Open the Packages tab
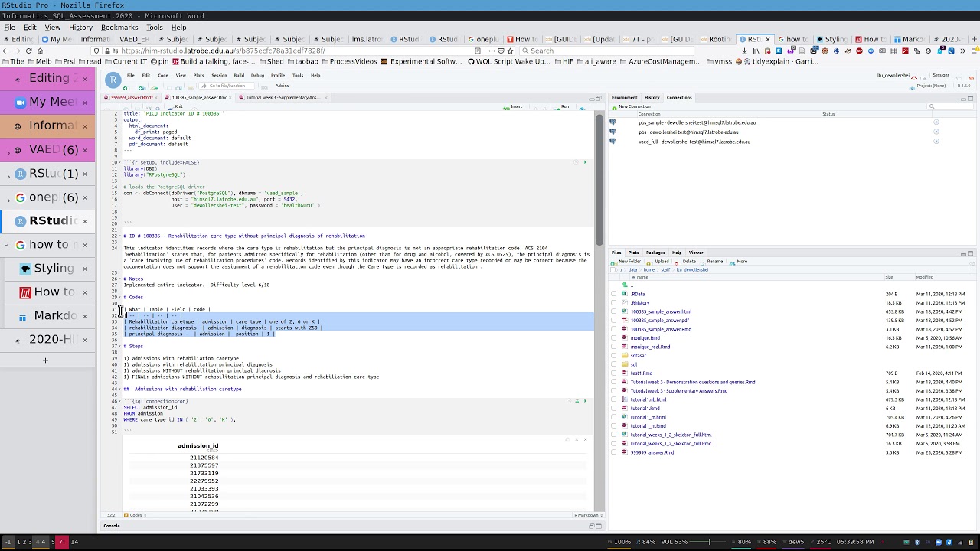The width and height of the screenshot is (980, 551). click(x=655, y=253)
